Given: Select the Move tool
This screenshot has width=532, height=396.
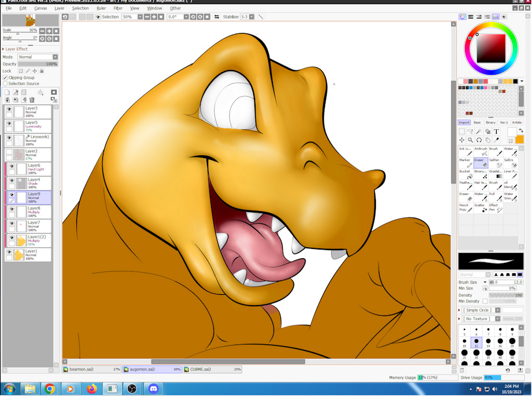Looking at the screenshot, I should (462, 140).
